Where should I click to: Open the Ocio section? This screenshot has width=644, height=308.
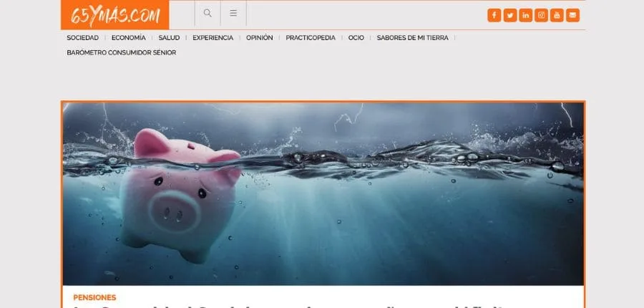[356, 38]
